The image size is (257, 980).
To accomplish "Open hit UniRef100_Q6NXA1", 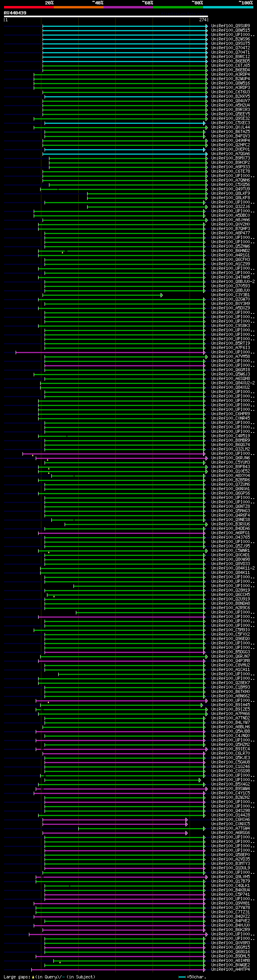I will tap(230, 489).
